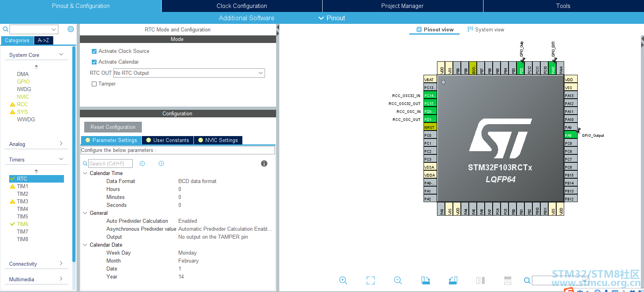Click the PA13 pin on the chip
644x292 pixels.
pos(571,95)
